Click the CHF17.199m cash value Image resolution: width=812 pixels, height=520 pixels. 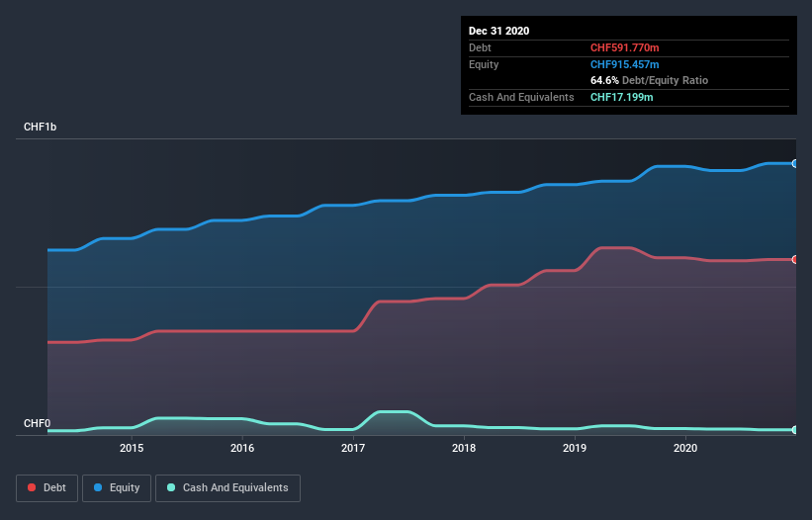621,97
